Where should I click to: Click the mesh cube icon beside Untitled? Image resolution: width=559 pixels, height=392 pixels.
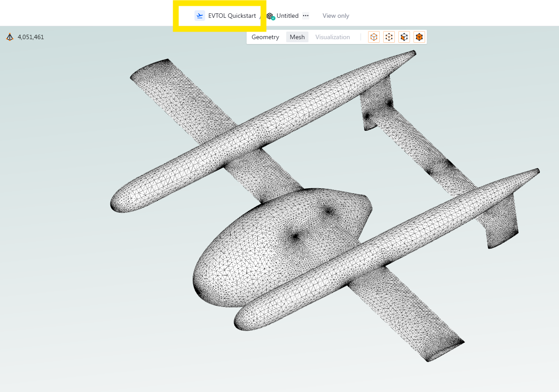270,16
